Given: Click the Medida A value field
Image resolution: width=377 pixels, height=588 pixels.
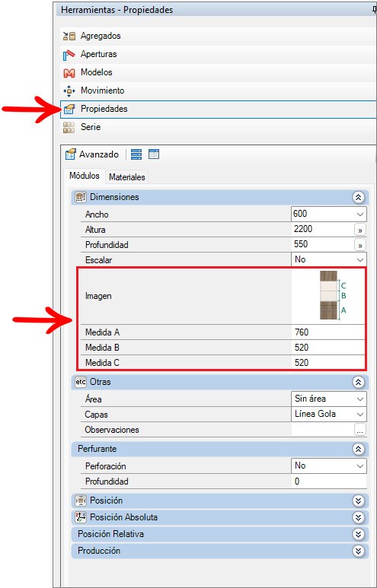Looking at the screenshot, I should (327, 332).
